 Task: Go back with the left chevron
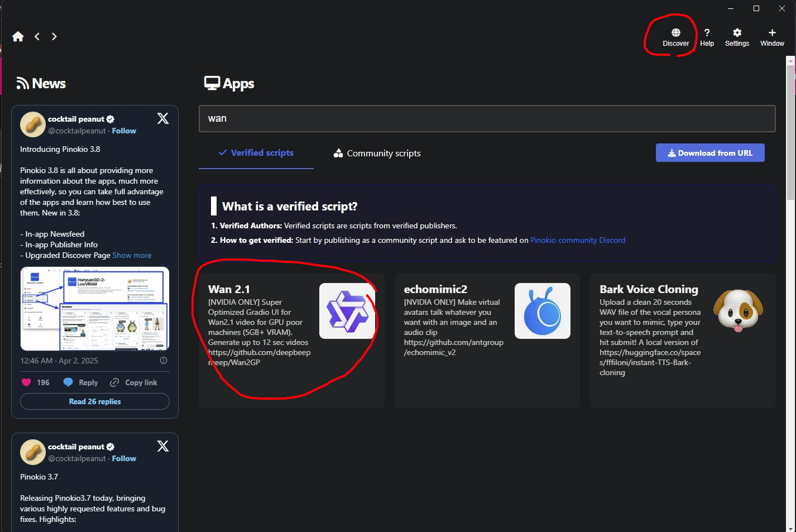pos(37,37)
